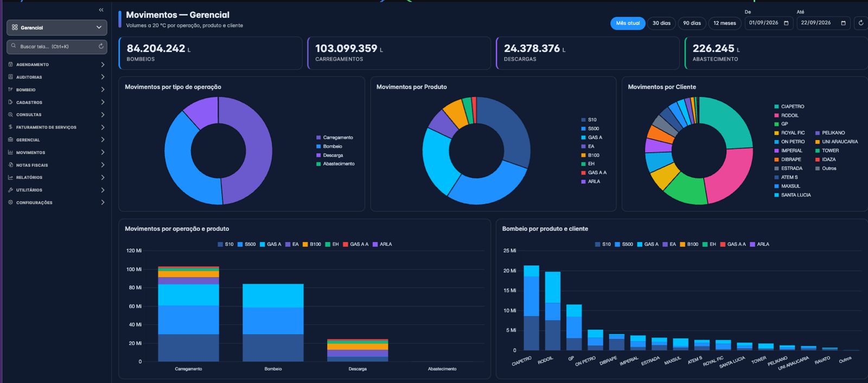868x383 pixels.
Task: Open the Movimentos sidebar menu item
Action: point(57,152)
